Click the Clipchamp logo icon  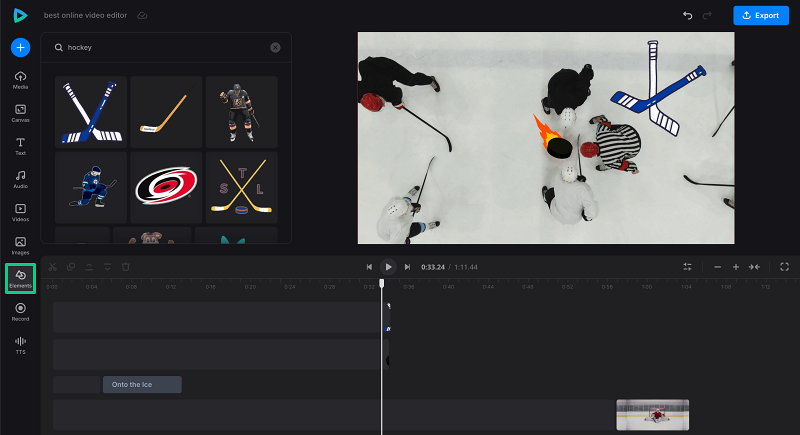tap(20, 15)
